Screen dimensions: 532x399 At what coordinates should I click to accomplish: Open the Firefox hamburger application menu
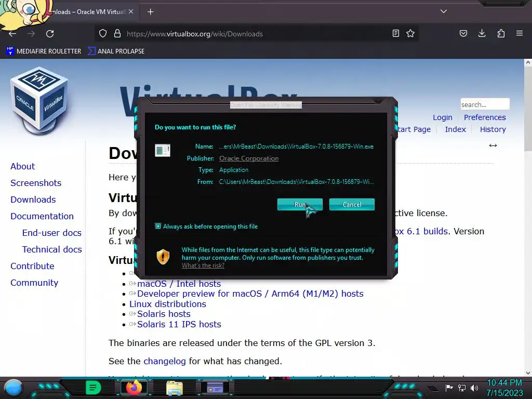(520, 33)
